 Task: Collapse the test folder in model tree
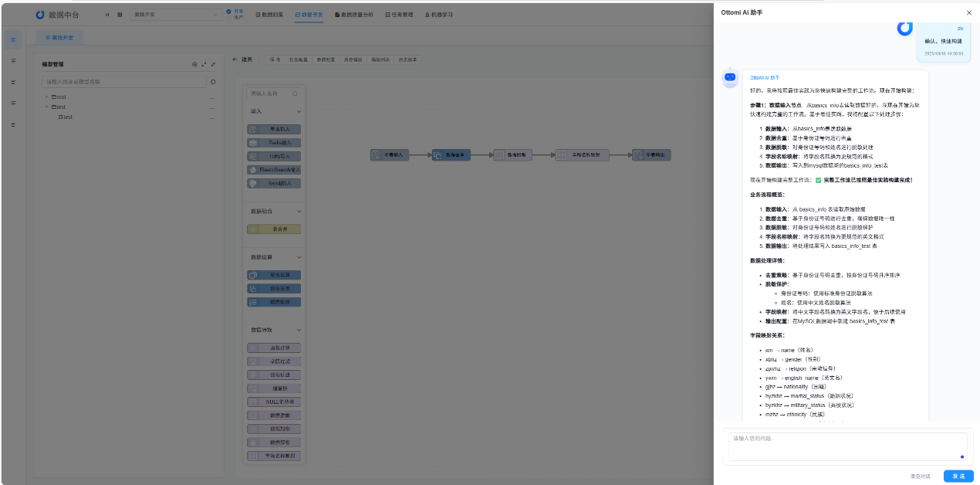46,107
